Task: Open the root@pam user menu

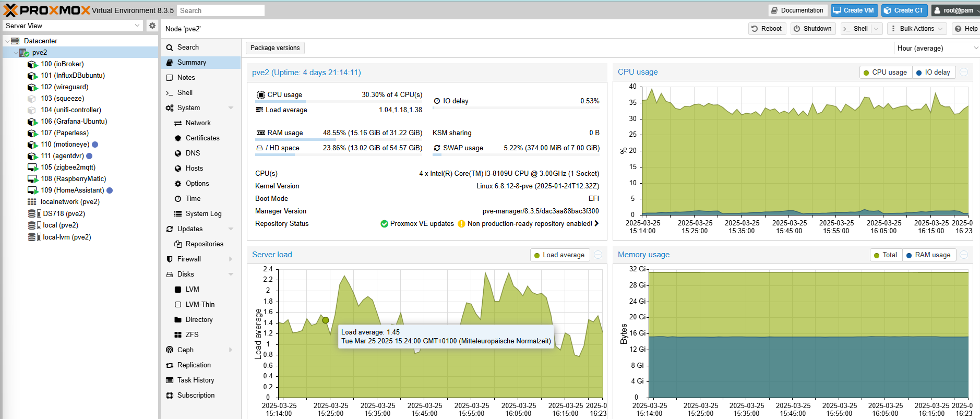Action: tap(954, 10)
